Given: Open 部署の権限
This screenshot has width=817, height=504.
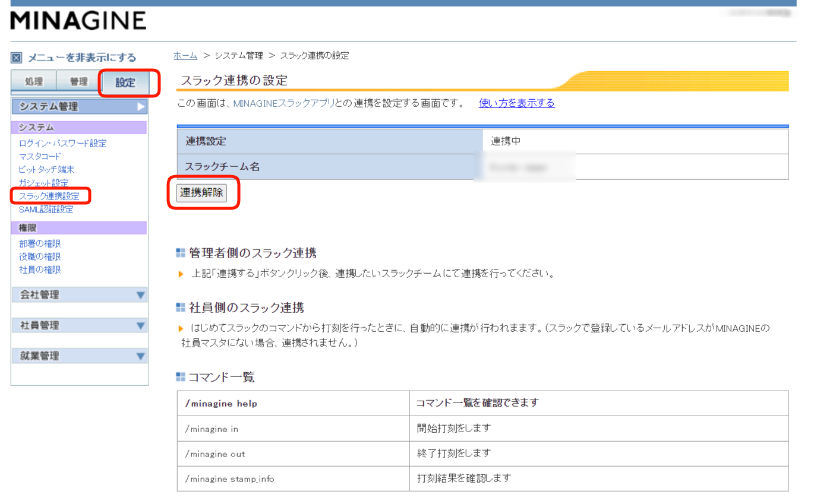Looking at the screenshot, I should 40,244.
